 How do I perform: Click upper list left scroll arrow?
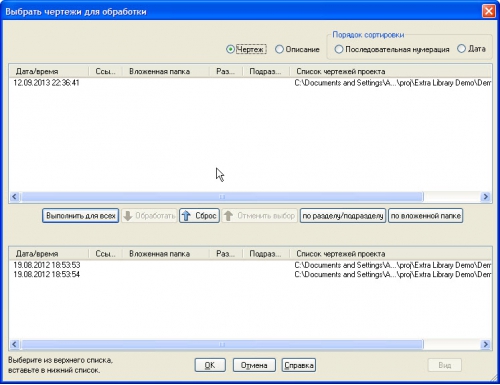[x=14, y=197]
